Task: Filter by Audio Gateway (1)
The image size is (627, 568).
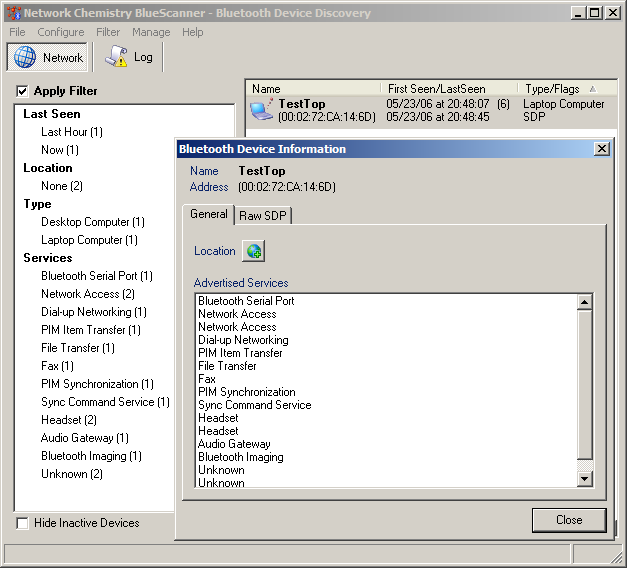Action: click(85, 438)
